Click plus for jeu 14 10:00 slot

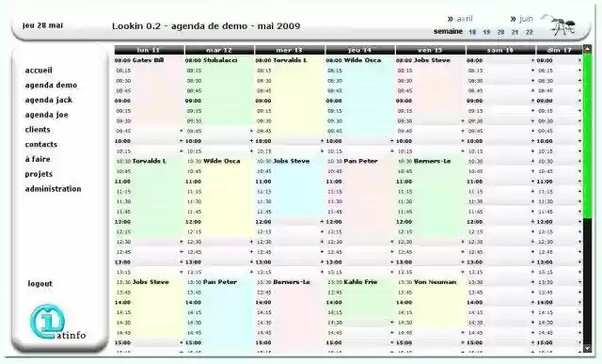pos(392,141)
